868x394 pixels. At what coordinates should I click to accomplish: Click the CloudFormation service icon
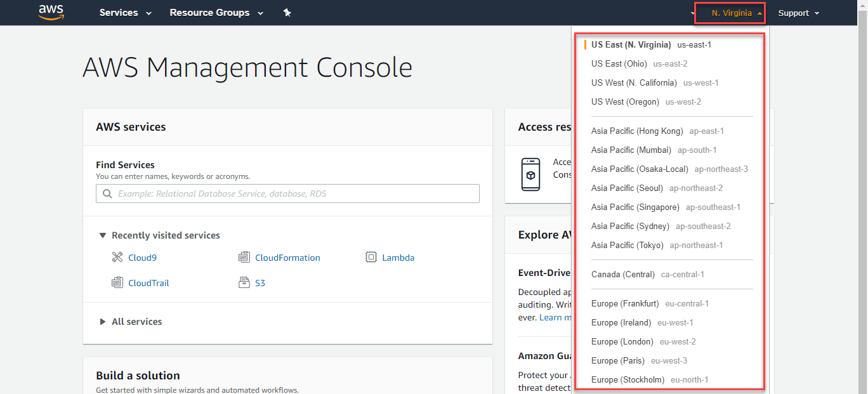(244, 258)
